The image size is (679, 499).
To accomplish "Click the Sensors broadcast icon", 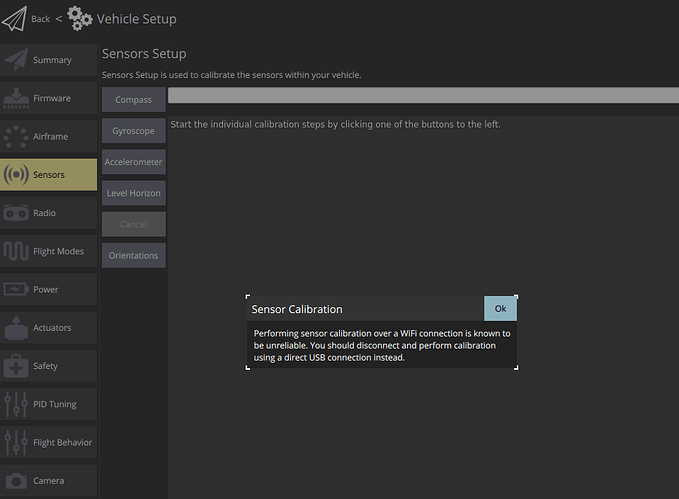I will click(16, 175).
